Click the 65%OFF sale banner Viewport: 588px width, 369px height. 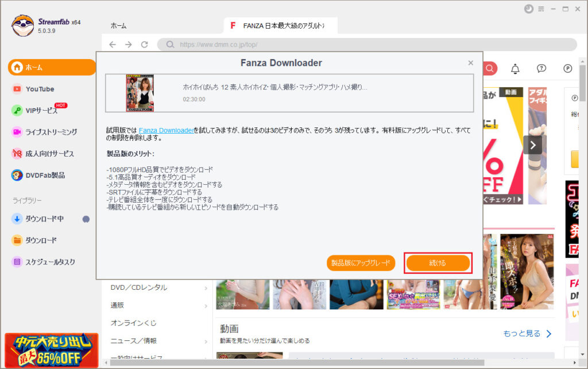coord(52,350)
